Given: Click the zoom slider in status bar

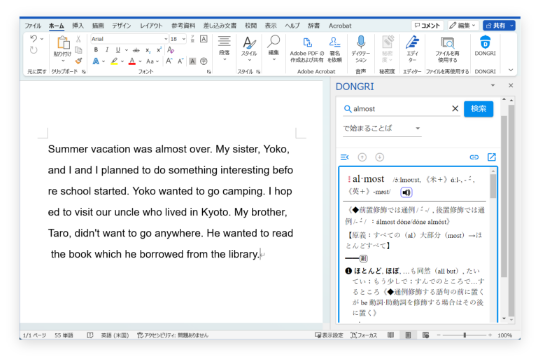Looking at the screenshot, I should pyautogui.click(x=465, y=335).
